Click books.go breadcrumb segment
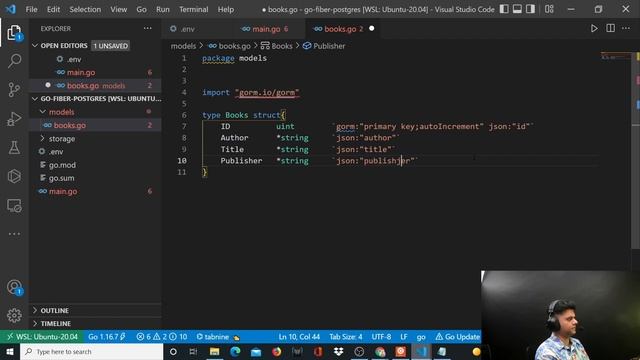Screen dimensions: 640x360 pyautogui.click(x=230, y=46)
